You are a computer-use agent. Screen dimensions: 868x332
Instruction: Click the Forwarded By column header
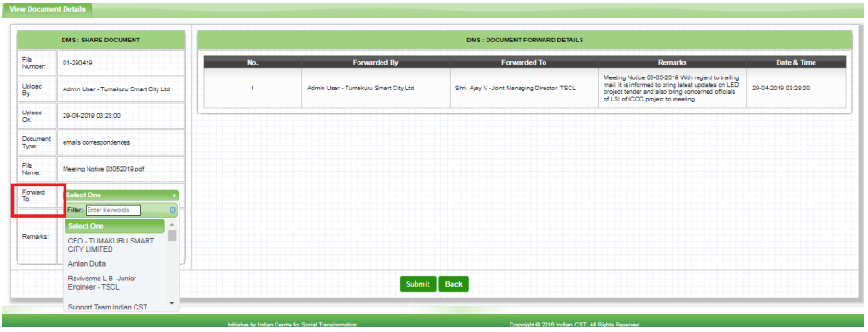[x=375, y=63]
